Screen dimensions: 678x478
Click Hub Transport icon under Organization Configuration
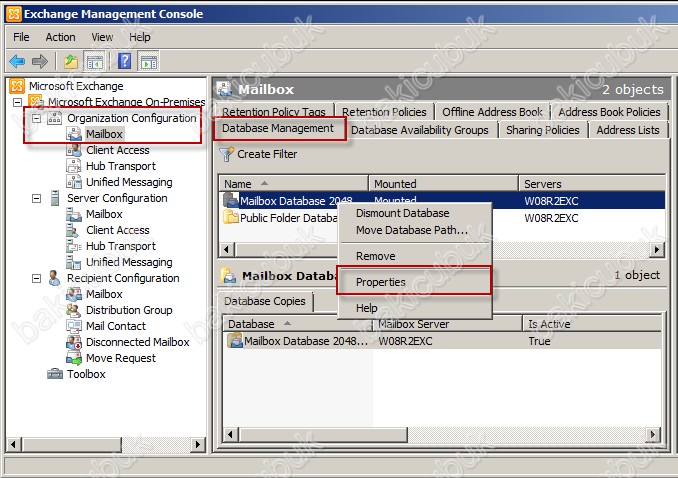point(74,166)
